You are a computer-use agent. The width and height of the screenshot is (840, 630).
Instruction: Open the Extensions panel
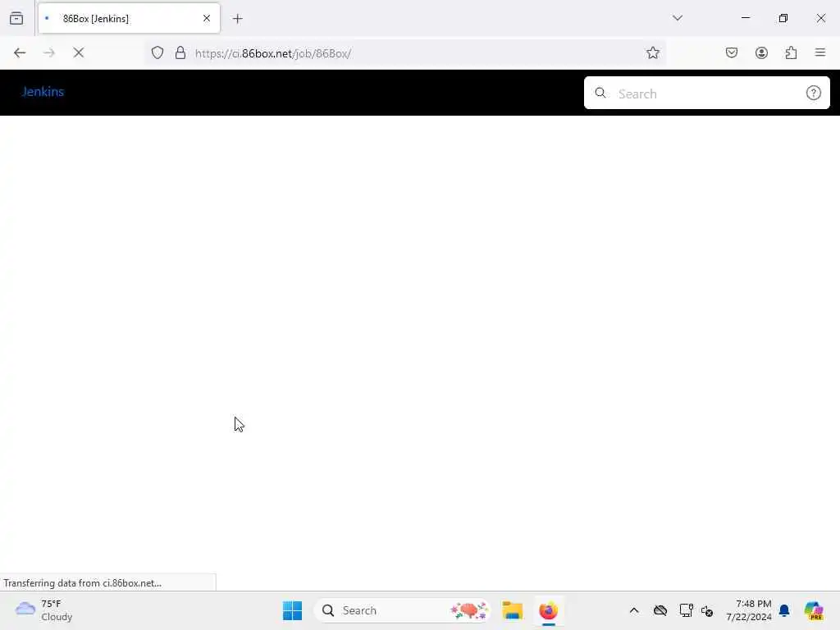pos(791,52)
